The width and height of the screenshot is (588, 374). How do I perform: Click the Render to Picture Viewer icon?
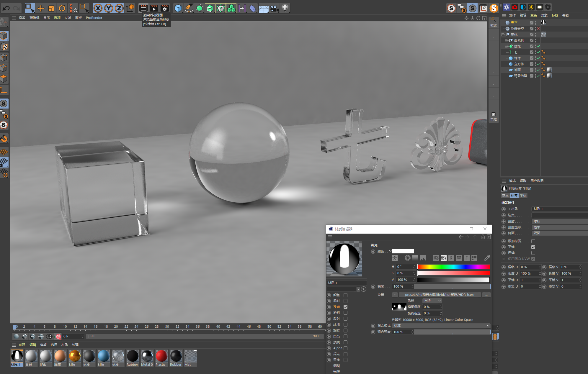point(154,8)
